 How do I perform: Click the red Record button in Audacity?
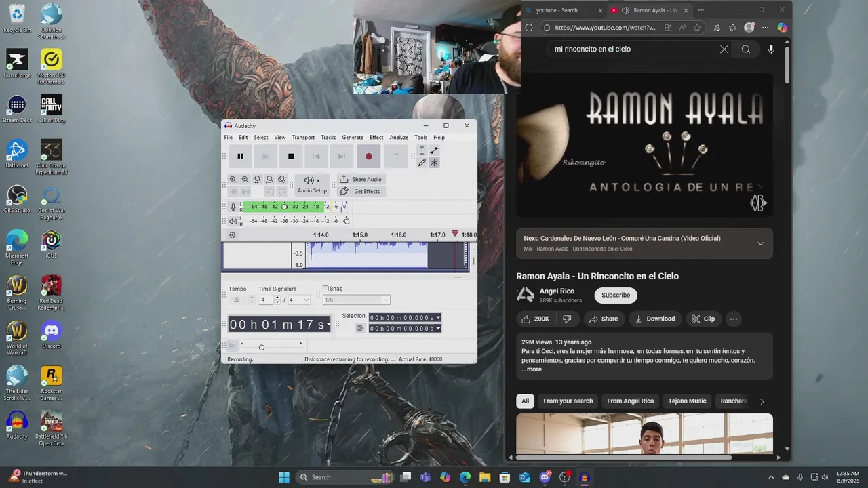pyautogui.click(x=368, y=157)
